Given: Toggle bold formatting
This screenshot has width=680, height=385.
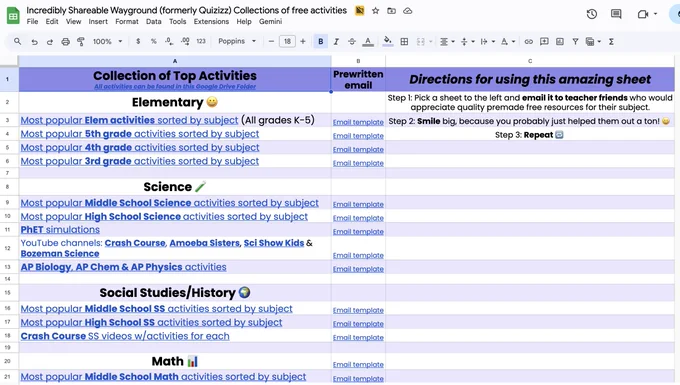Looking at the screenshot, I should point(320,42).
